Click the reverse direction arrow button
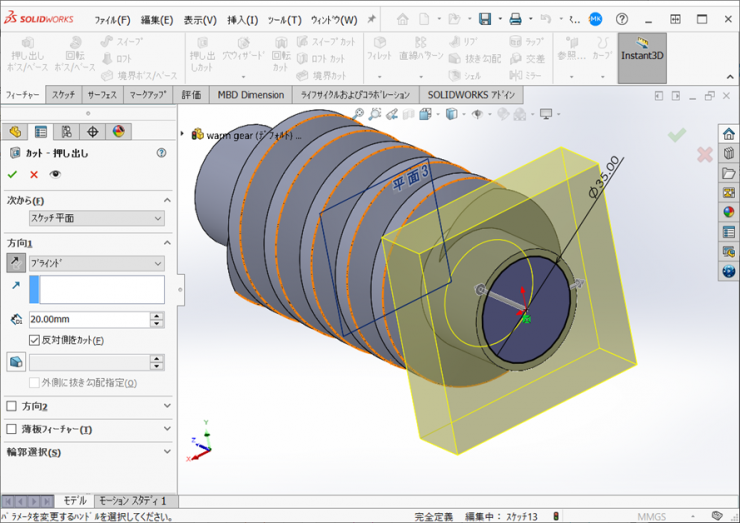The width and height of the screenshot is (740, 523). (17, 263)
